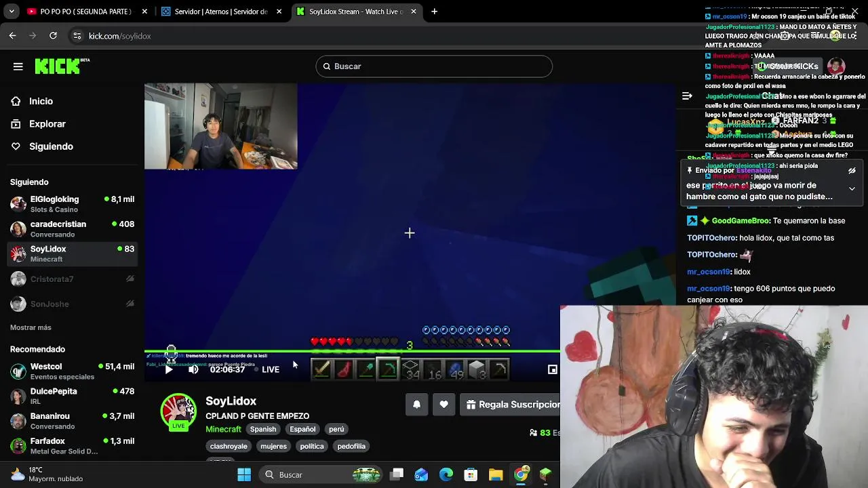Open Task View on taskbar
The height and width of the screenshot is (488, 868).
click(397, 474)
